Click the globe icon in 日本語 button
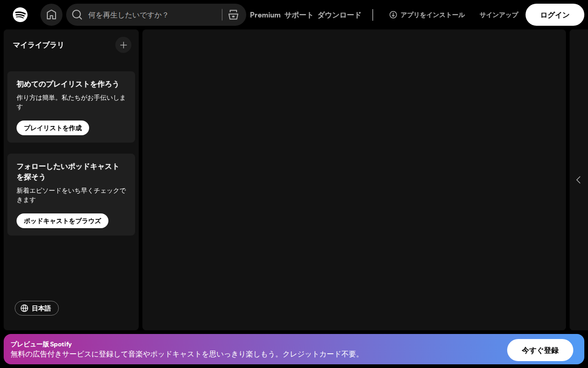The width and height of the screenshot is (588, 368). (24, 308)
